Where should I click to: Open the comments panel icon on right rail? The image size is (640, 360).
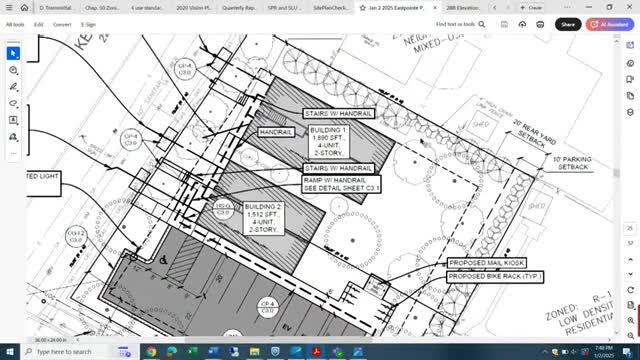click(630, 63)
